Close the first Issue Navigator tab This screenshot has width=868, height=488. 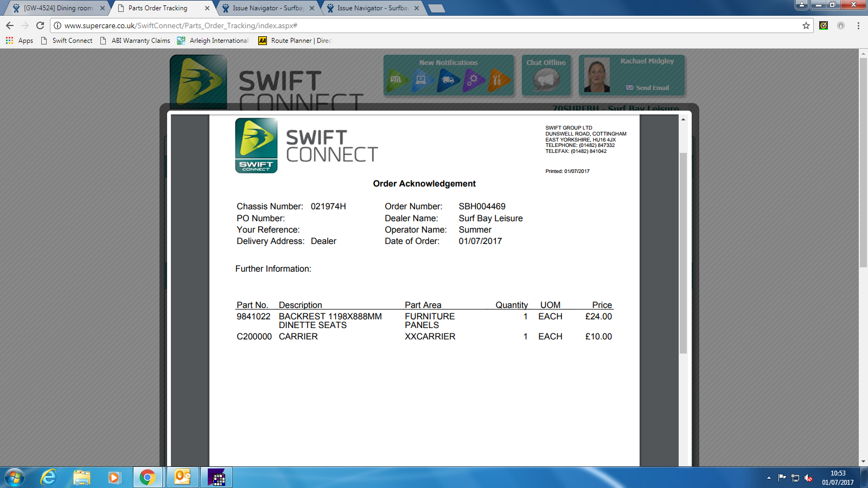pos(312,8)
